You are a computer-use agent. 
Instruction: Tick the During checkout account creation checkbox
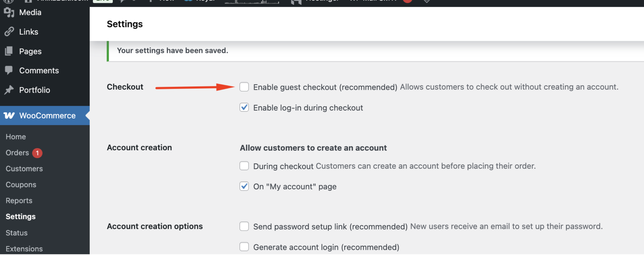[x=244, y=166]
